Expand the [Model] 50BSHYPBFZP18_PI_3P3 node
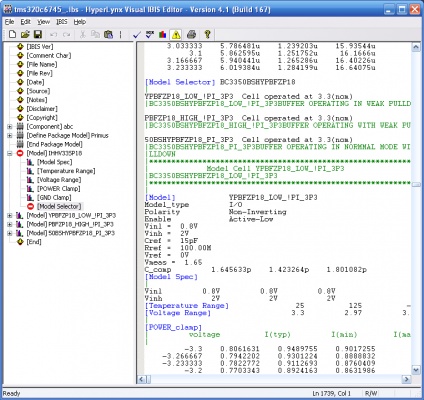Image resolution: width=424 pixels, height=400 pixels. (10, 233)
